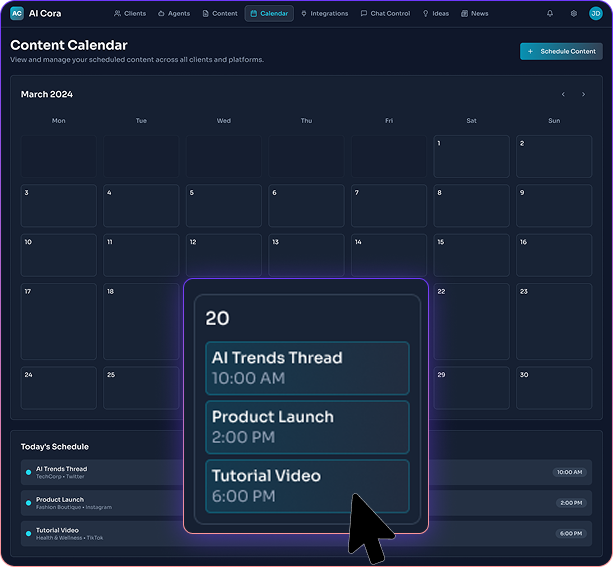
Task: Click calendar day 8 cell
Action: pos(471,205)
